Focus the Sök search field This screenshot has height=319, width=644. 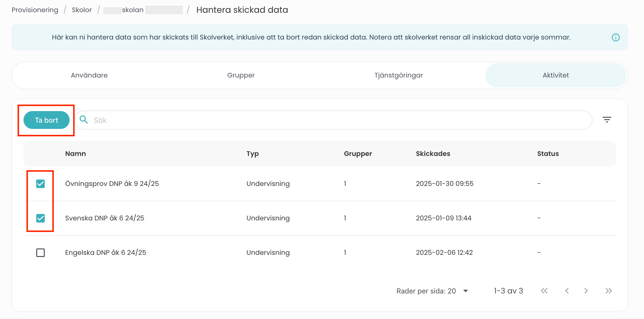339,120
